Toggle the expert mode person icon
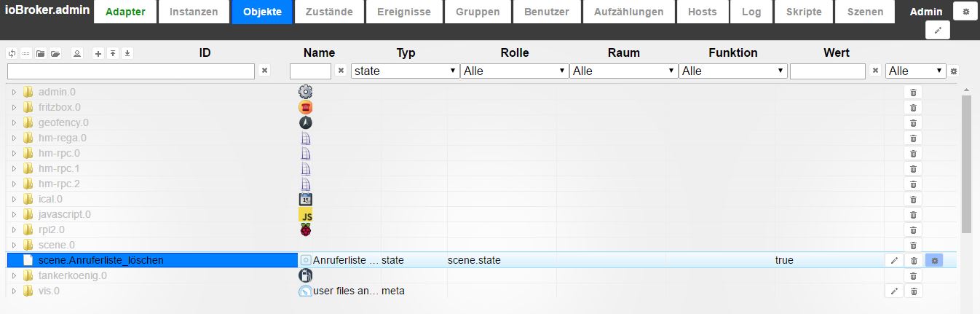 [76, 53]
